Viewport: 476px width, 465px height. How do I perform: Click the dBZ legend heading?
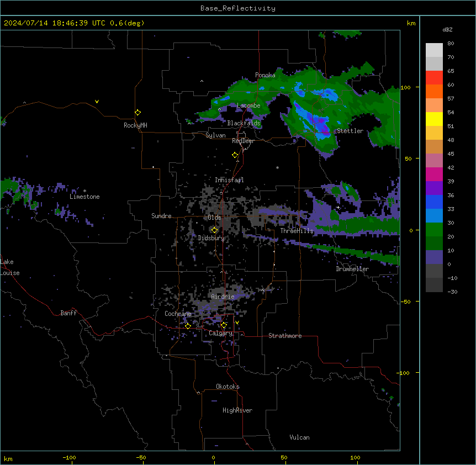pos(447,30)
